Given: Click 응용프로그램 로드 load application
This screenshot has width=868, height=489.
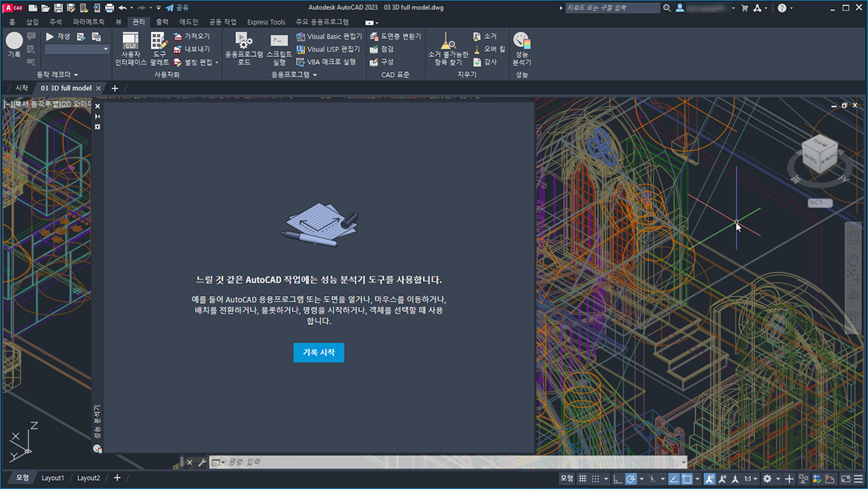Looking at the screenshot, I should click(x=244, y=49).
